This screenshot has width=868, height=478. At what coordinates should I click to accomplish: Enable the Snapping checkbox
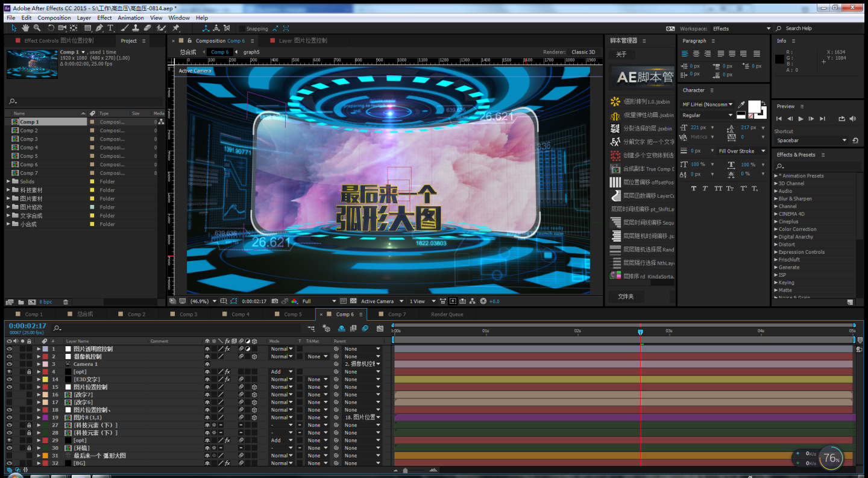coord(242,28)
